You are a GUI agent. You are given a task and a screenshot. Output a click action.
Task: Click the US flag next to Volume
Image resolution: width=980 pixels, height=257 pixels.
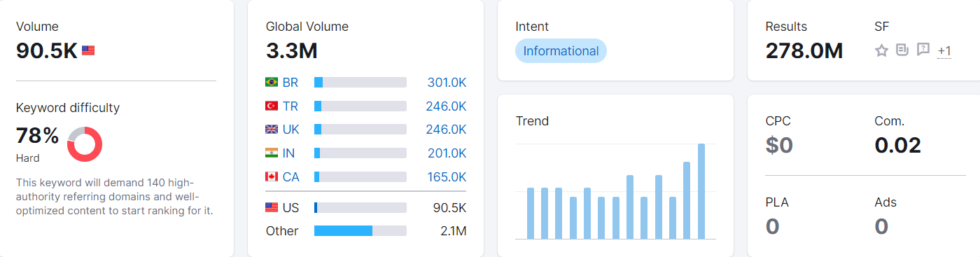(88, 50)
